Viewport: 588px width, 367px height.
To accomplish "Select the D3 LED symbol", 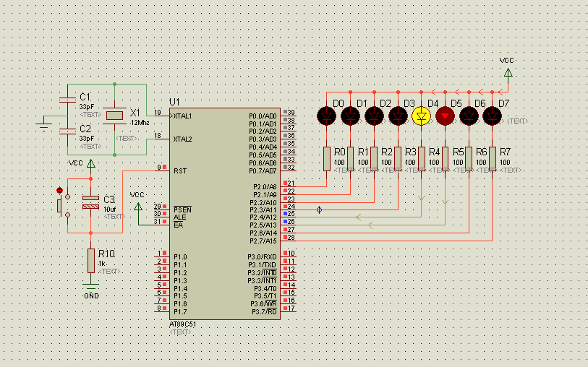I will click(x=398, y=116).
